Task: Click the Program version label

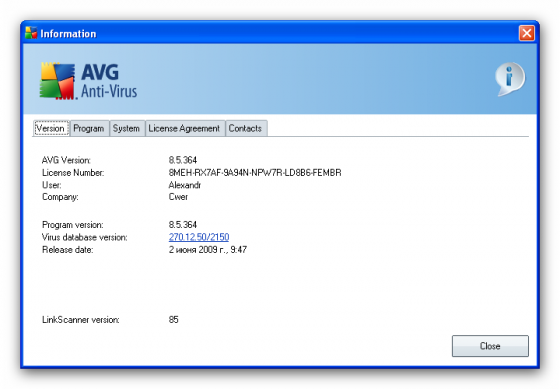Action: (72, 225)
